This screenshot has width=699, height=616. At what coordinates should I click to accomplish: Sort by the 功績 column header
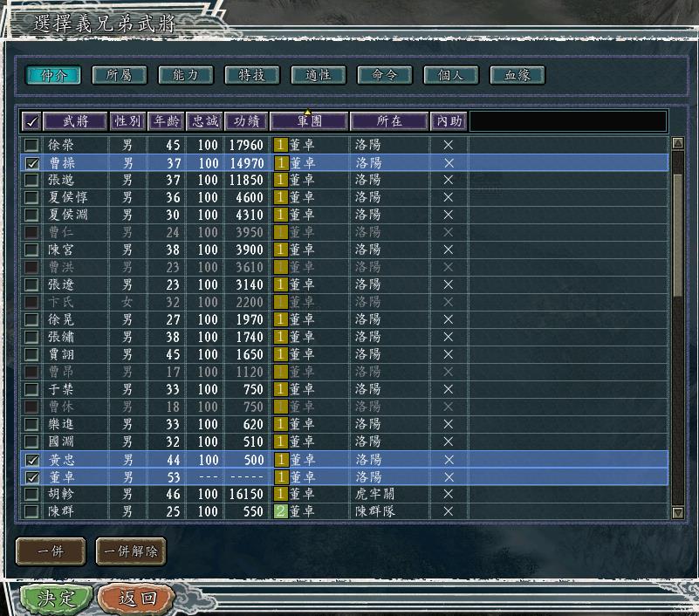246,120
